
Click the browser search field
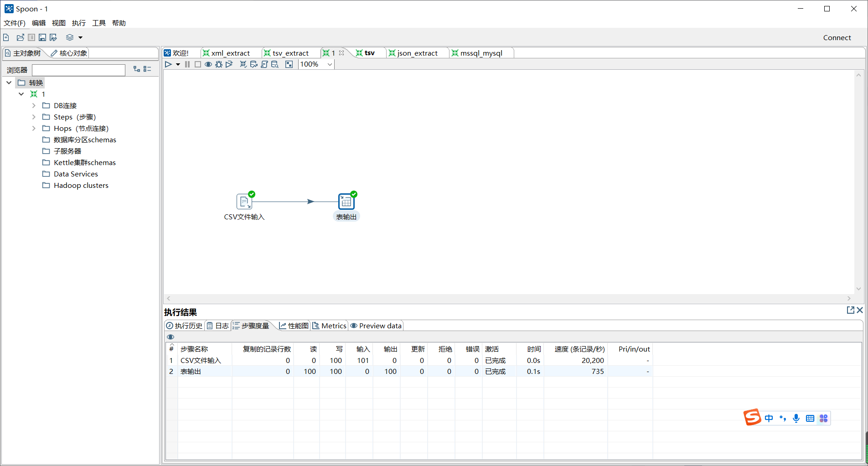78,70
